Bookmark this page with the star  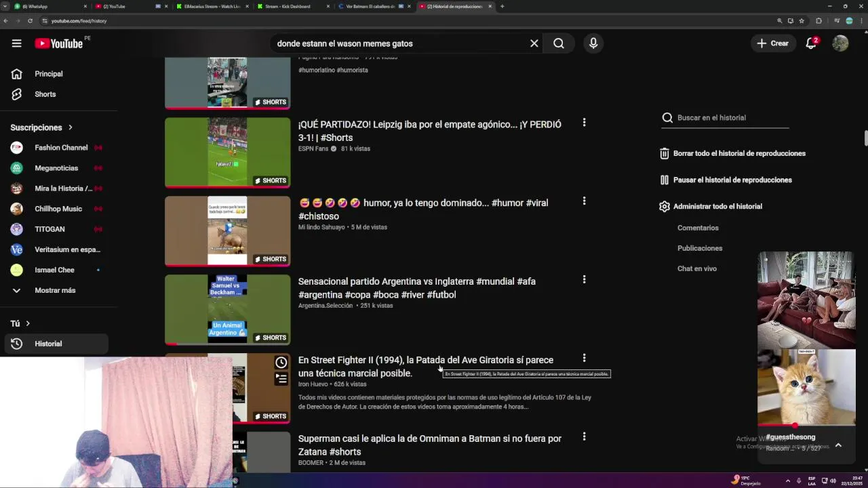(x=802, y=21)
